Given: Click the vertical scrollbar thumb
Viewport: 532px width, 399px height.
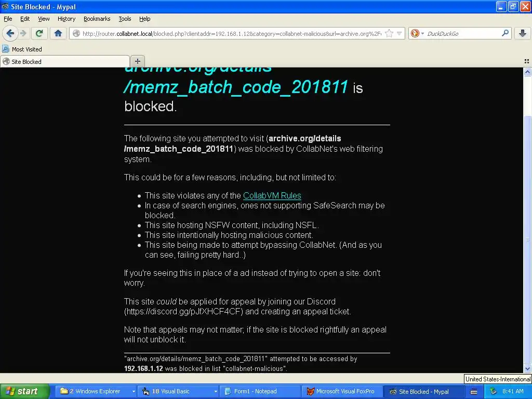Looking at the screenshot, I should (x=528, y=239).
